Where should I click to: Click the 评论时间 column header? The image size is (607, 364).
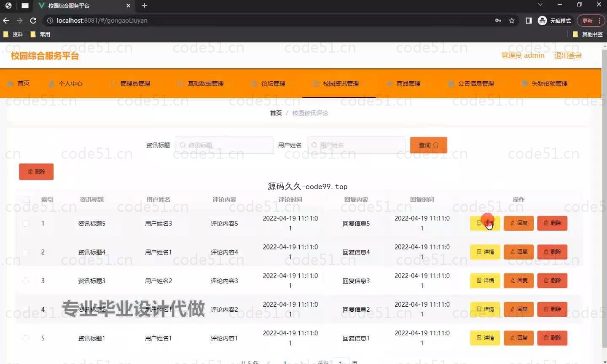point(290,200)
